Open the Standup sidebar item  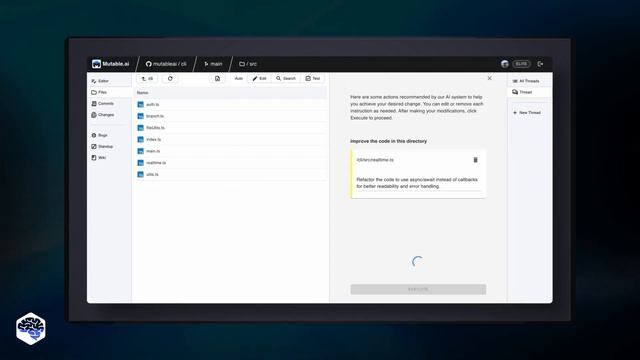click(x=109, y=146)
